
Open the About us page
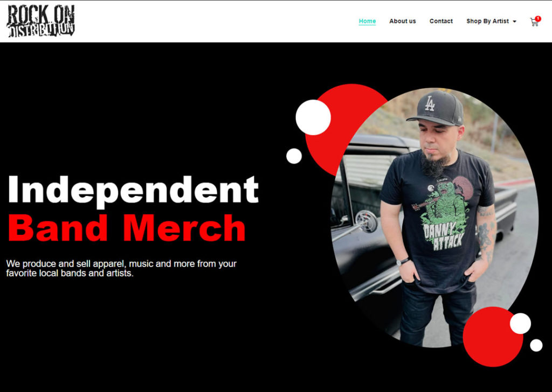[402, 21]
